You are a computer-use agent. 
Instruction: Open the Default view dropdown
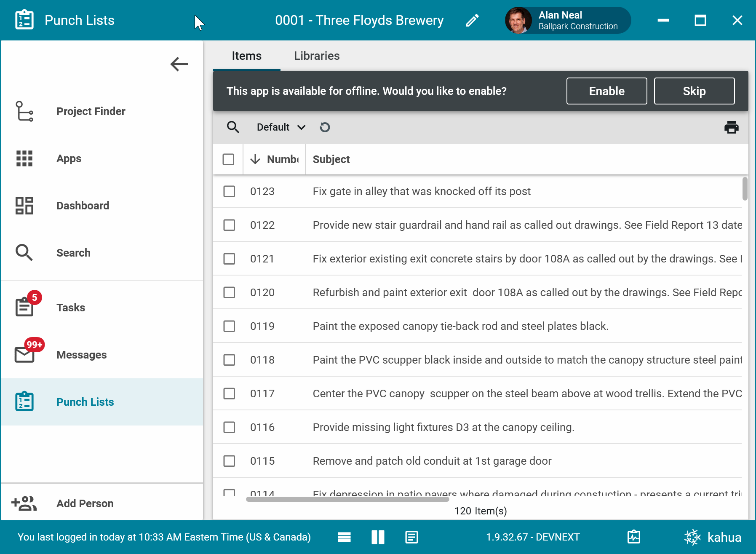281,127
